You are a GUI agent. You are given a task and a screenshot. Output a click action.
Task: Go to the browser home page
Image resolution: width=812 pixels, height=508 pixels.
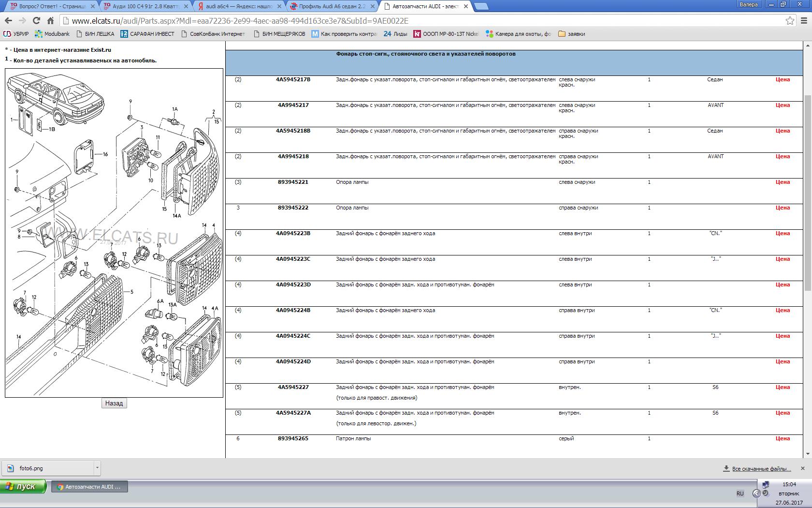point(50,21)
